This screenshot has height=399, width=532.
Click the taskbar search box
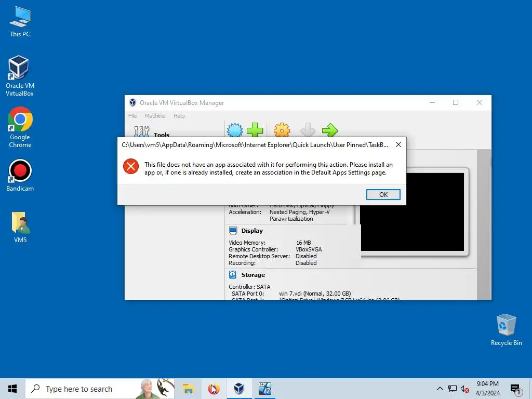(x=100, y=389)
